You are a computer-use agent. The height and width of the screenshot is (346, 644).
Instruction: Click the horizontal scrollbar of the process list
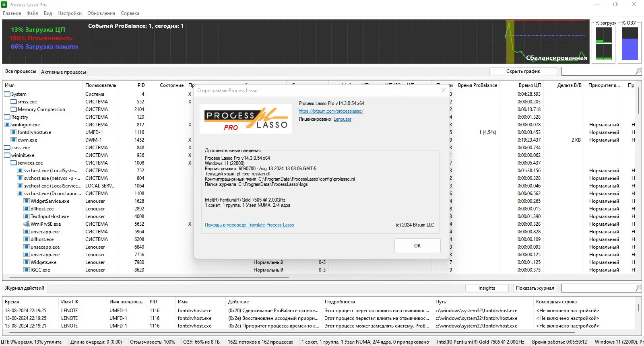point(149,277)
